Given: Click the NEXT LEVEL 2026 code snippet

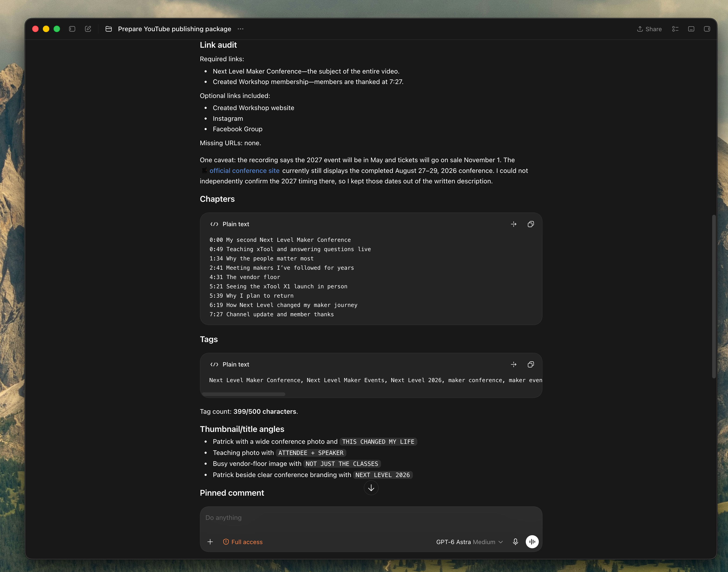Looking at the screenshot, I should (x=382, y=475).
